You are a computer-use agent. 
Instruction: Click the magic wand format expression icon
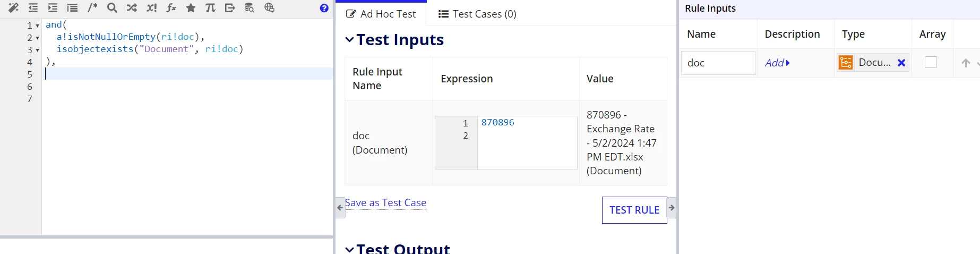[13, 8]
